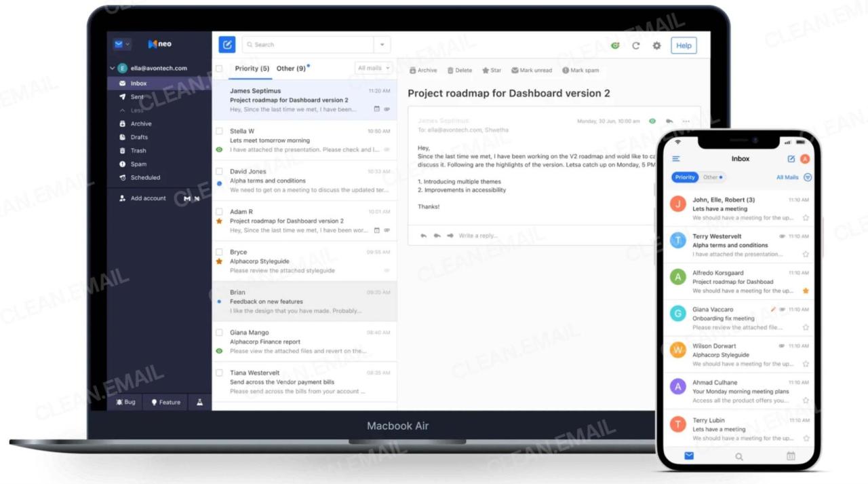Open settings gear icon
This screenshot has width=868, height=484.
[x=656, y=45]
